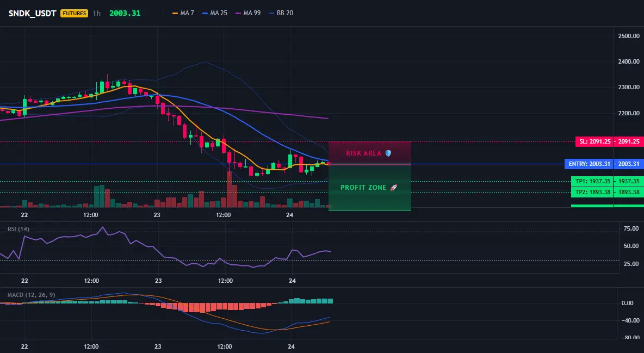Click date 24 on main chart time axis

point(289,215)
